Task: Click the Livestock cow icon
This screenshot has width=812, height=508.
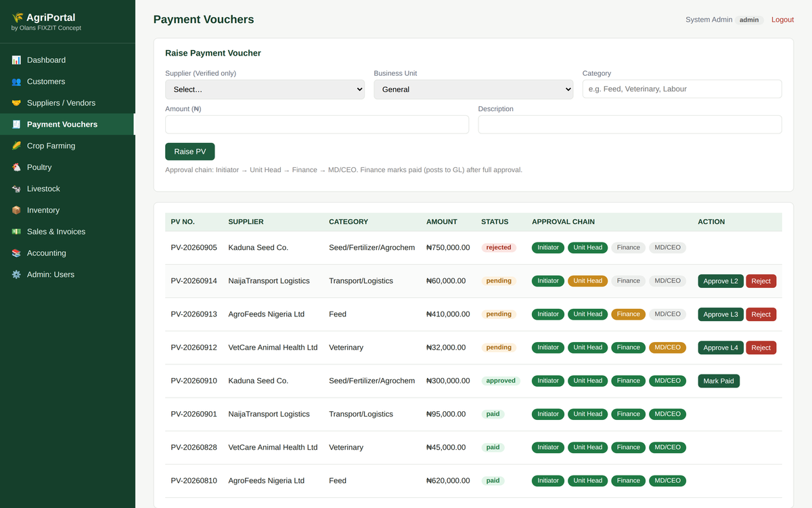Action: 16,189
